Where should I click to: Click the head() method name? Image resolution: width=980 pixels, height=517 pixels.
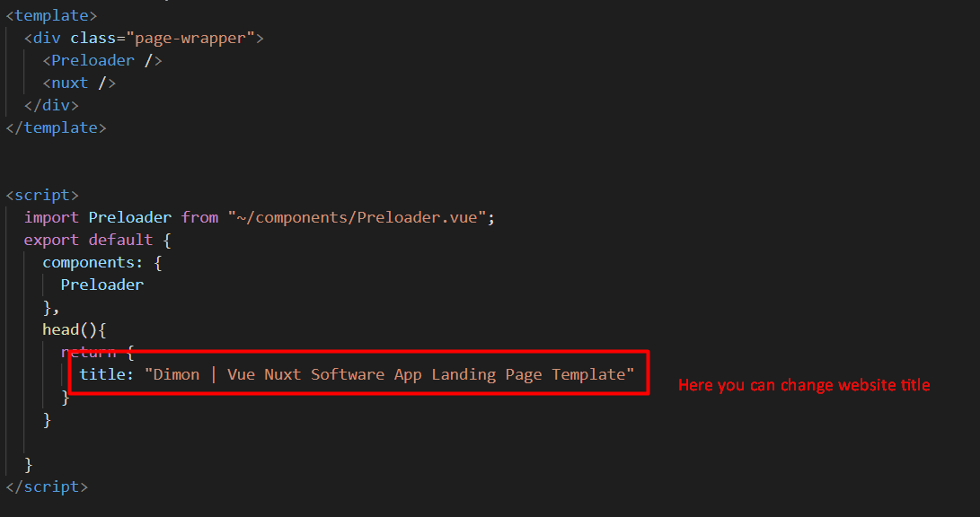tap(60, 329)
